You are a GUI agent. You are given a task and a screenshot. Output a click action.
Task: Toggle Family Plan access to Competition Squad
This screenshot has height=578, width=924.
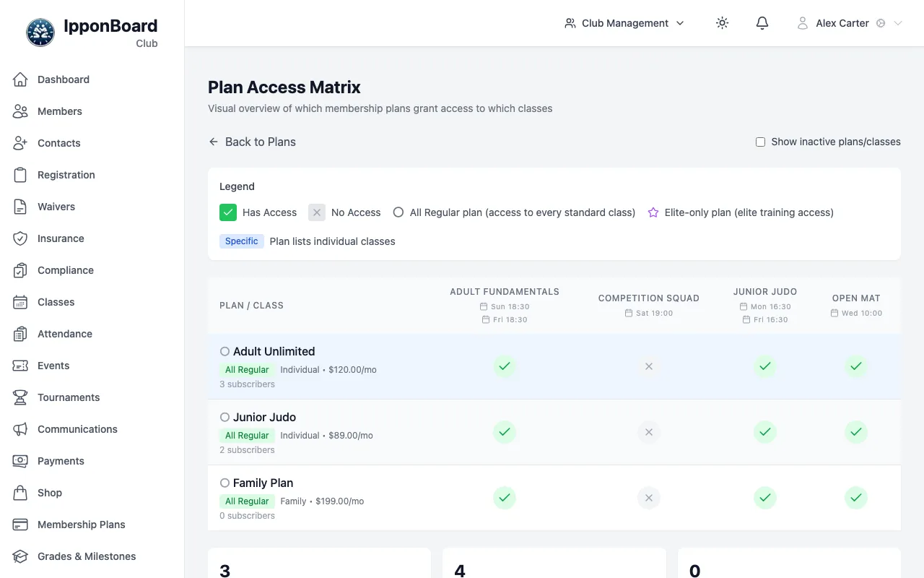coord(649,498)
